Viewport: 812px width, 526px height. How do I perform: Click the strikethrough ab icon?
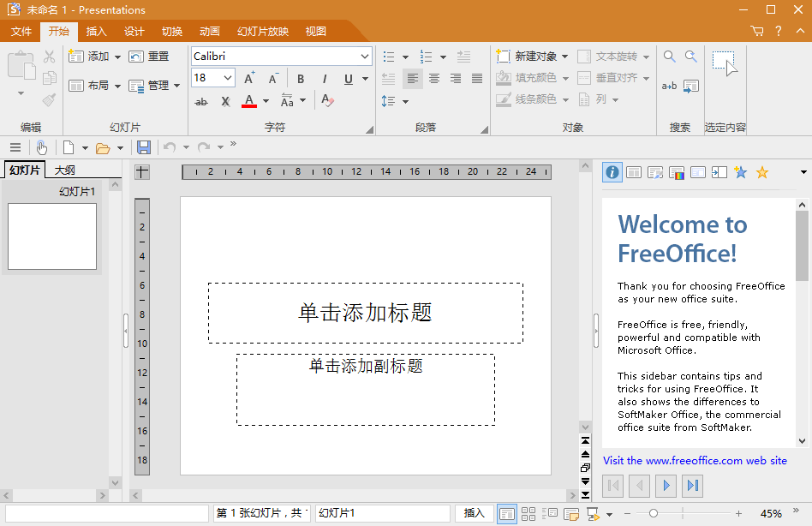(201, 101)
